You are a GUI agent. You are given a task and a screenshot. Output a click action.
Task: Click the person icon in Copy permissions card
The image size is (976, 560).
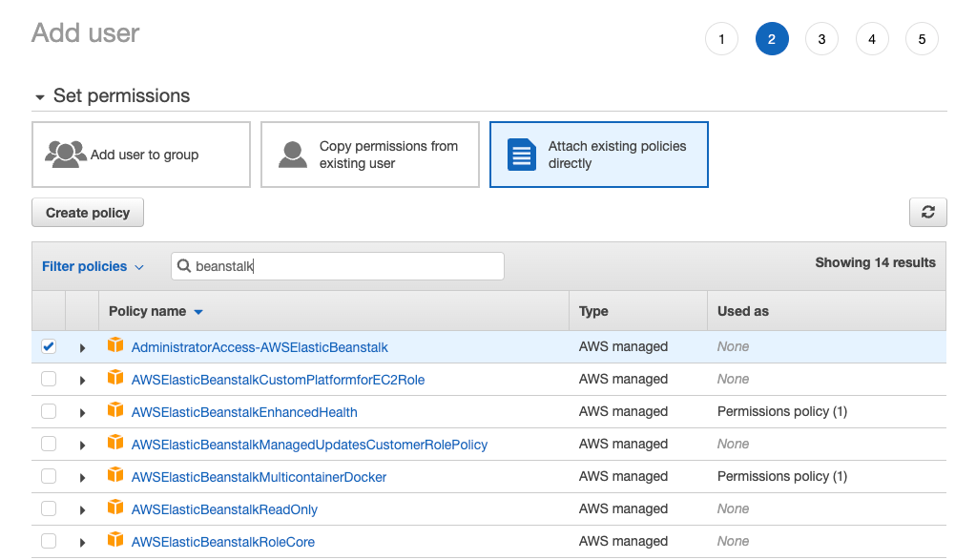(293, 155)
